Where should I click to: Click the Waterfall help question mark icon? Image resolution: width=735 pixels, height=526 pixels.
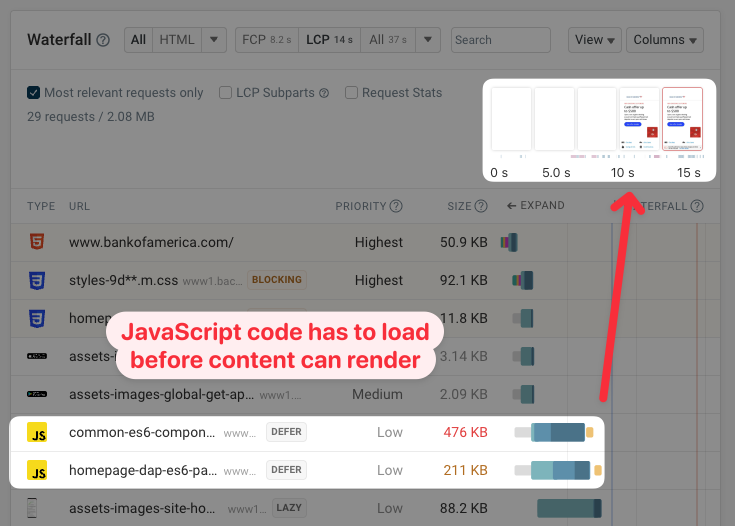tap(103, 40)
